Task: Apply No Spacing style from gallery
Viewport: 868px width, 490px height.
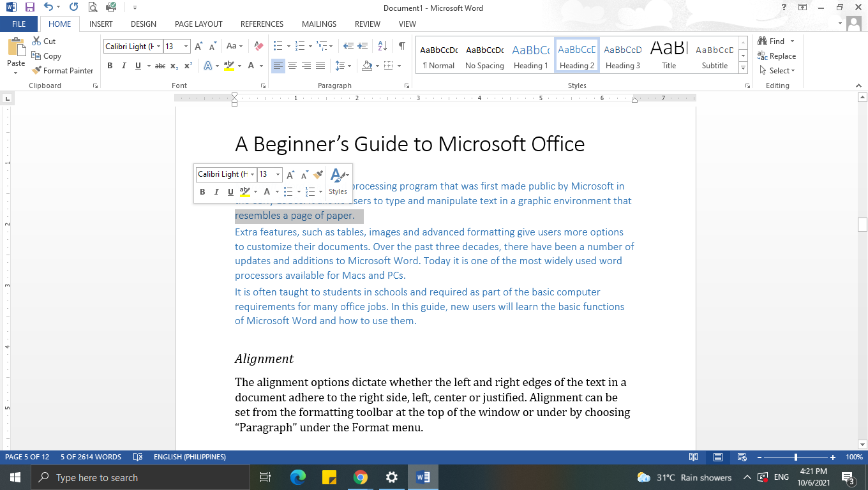Action: [x=484, y=56]
